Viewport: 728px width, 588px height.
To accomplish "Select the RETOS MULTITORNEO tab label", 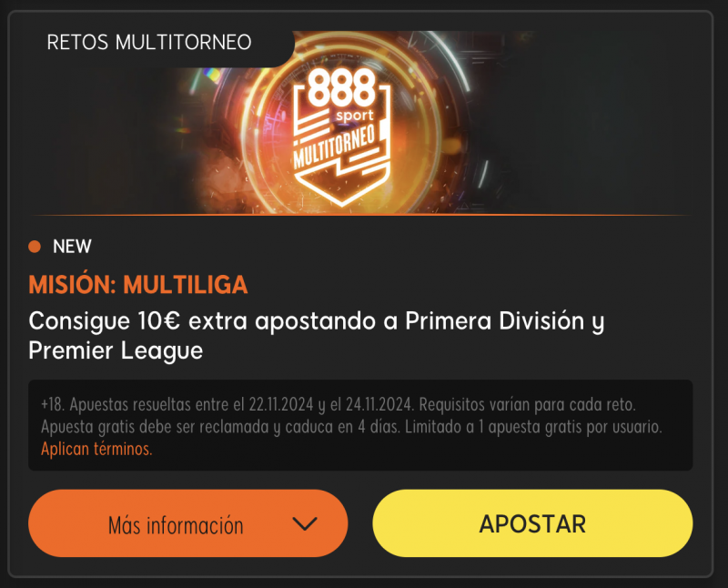I will (149, 42).
